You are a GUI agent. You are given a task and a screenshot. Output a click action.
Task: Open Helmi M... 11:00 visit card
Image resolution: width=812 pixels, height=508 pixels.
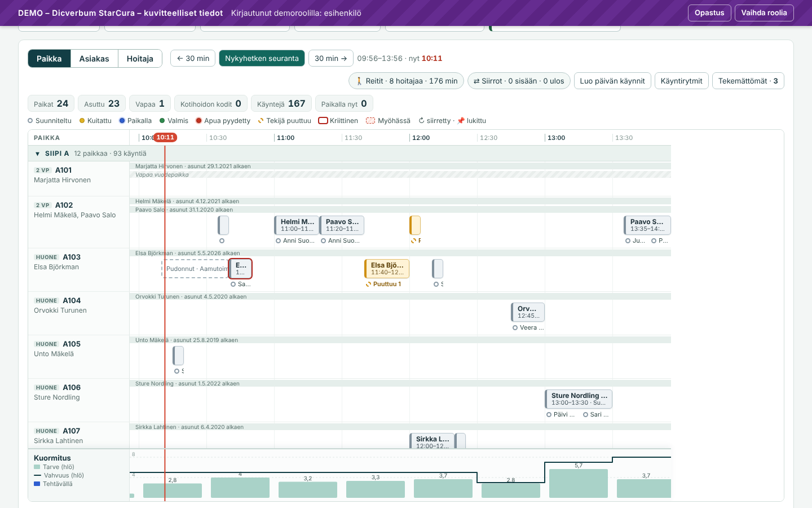pyautogui.click(x=297, y=225)
